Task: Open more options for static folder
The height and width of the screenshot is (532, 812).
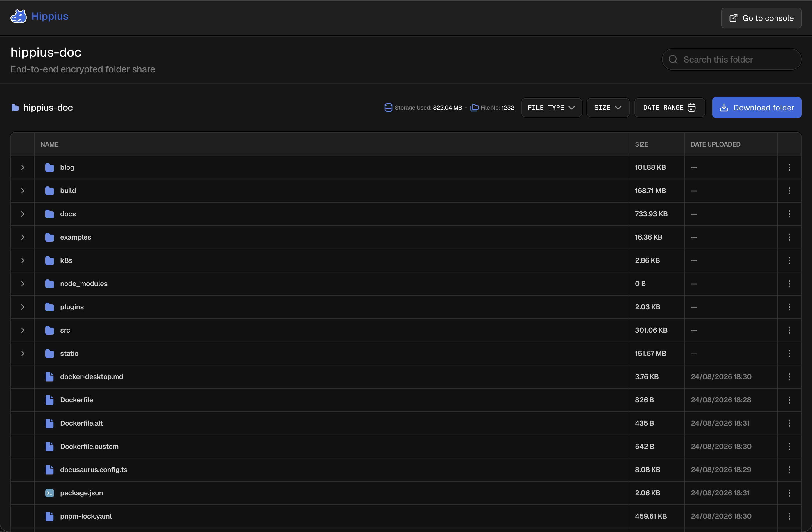Action: 790,354
